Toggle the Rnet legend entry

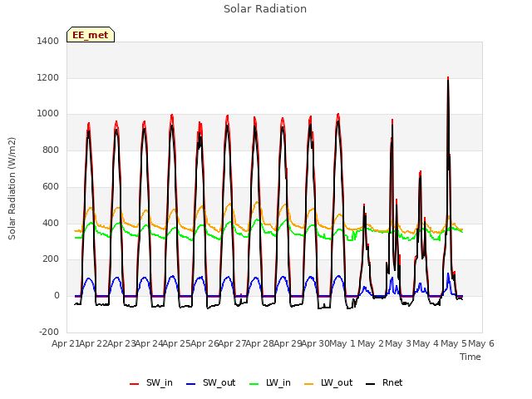pos(384,382)
